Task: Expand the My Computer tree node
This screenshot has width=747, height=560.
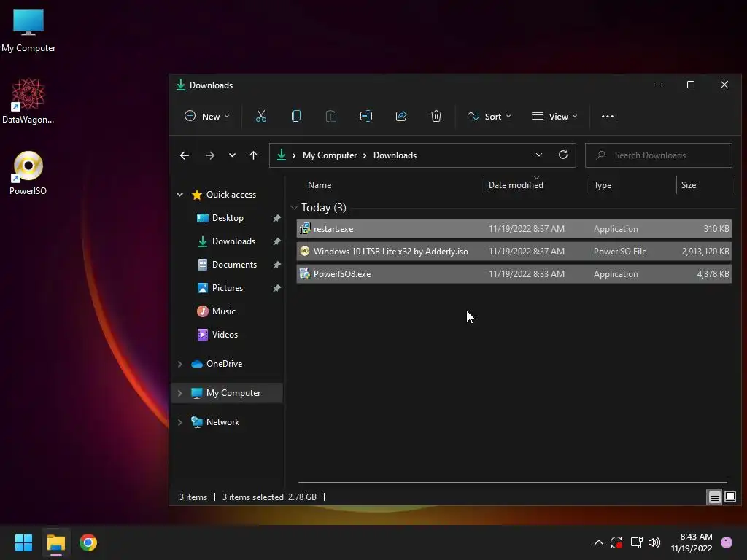Action: pyautogui.click(x=179, y=393)
